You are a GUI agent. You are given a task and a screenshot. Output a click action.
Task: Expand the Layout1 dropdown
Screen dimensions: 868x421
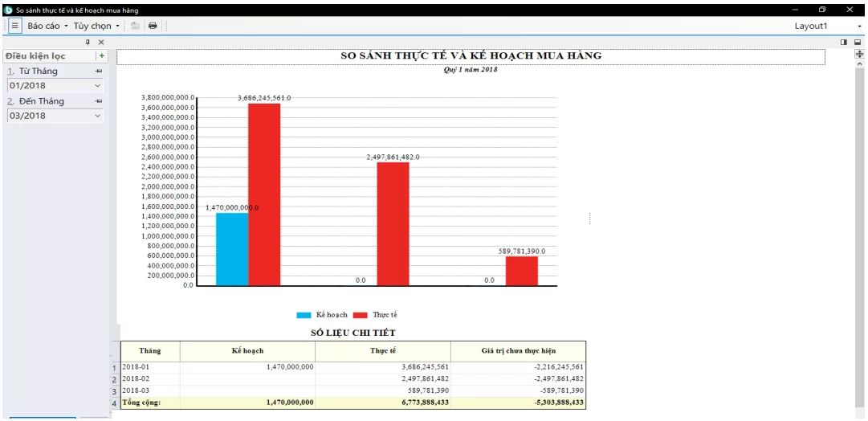tap(859, 27)
